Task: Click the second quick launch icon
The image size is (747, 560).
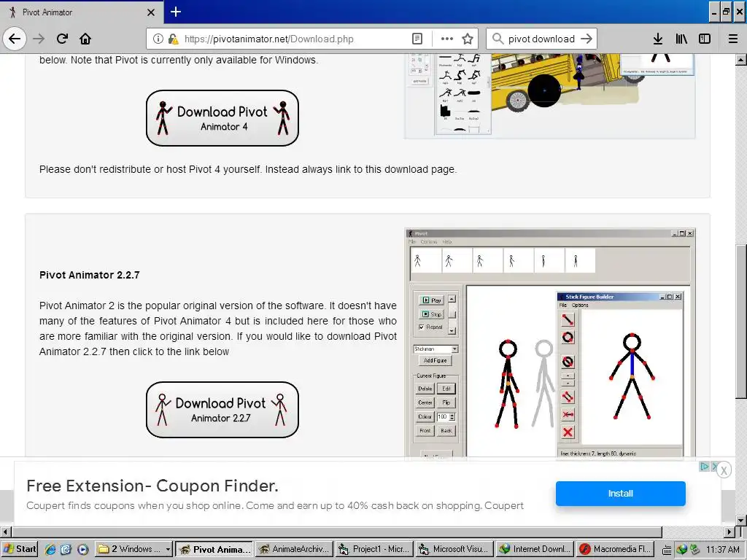Action: coord(66,549)
